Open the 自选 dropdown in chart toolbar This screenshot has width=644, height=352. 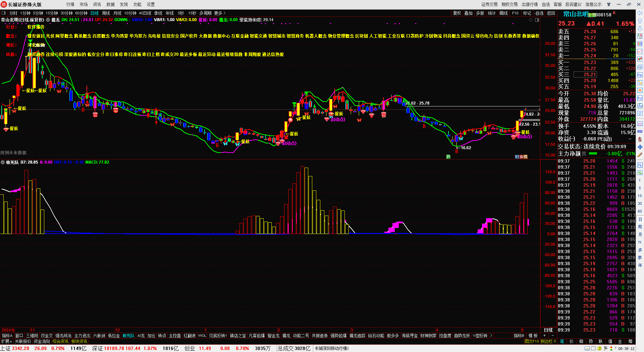click(539, 13)
